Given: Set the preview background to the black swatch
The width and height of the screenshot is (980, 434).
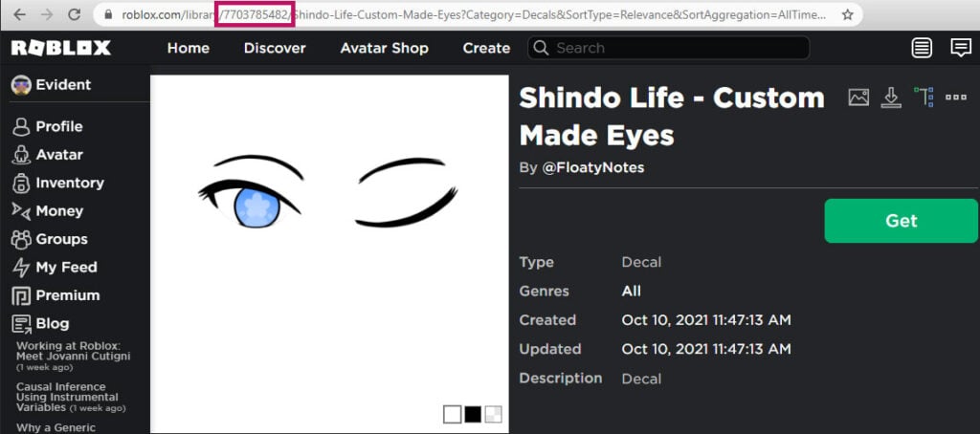Looking at the screenshot, I should coord(473,414).
